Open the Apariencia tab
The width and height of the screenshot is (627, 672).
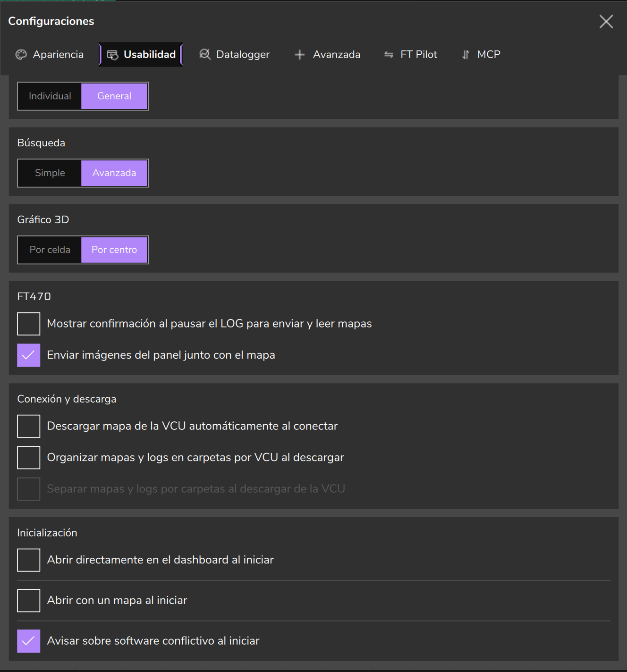tap(50, 55)
